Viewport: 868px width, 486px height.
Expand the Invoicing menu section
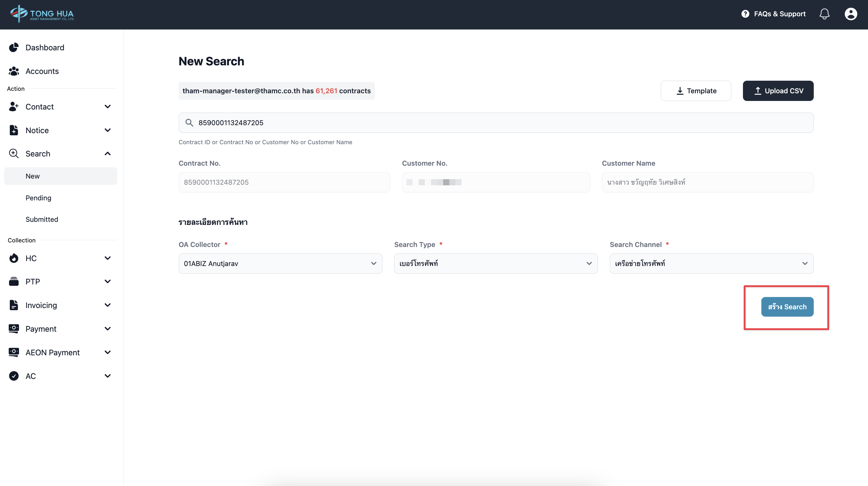coord(61,305)
